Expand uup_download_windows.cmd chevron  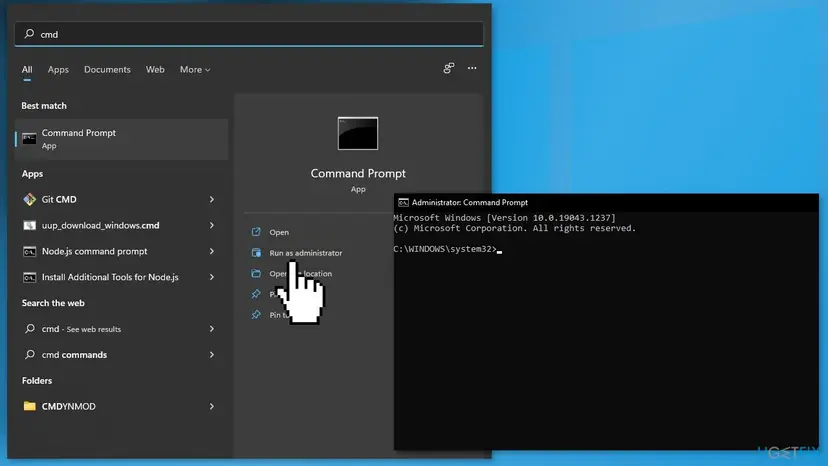click(212, 225)
